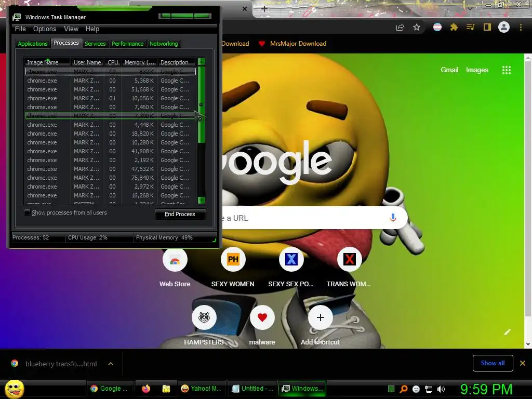Click the smiley Start button
This screenshot has width=532, height=399.
[x=14, y=389]
